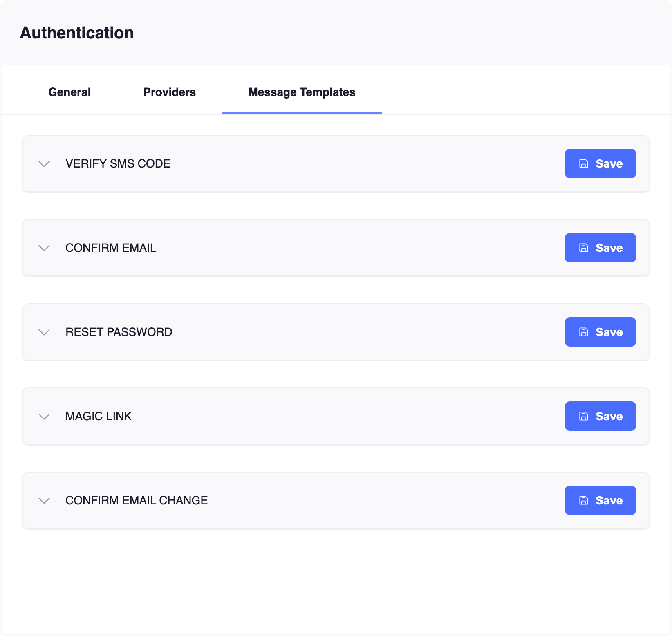Switch to the General tab
Image resolution: width=672 pixels, height=636 pixels.
click(x=69, y=92)
